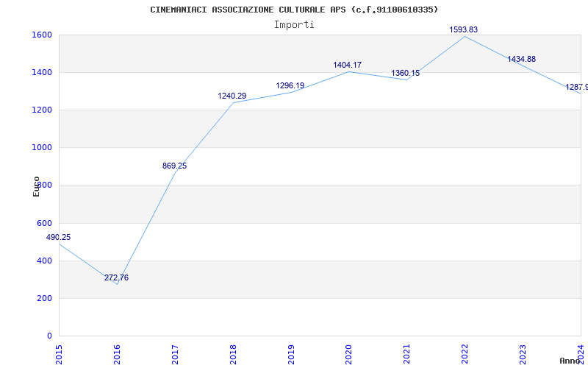Click the 2017 x-axis year label

[175, 354]
